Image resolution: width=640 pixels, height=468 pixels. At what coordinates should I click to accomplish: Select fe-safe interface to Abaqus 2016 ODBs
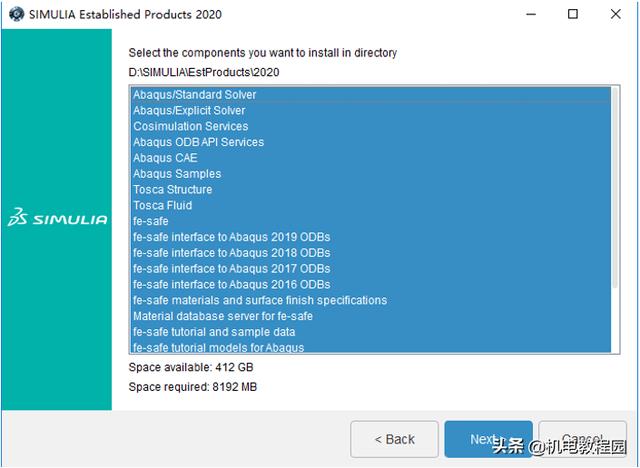tap(371, 285)
